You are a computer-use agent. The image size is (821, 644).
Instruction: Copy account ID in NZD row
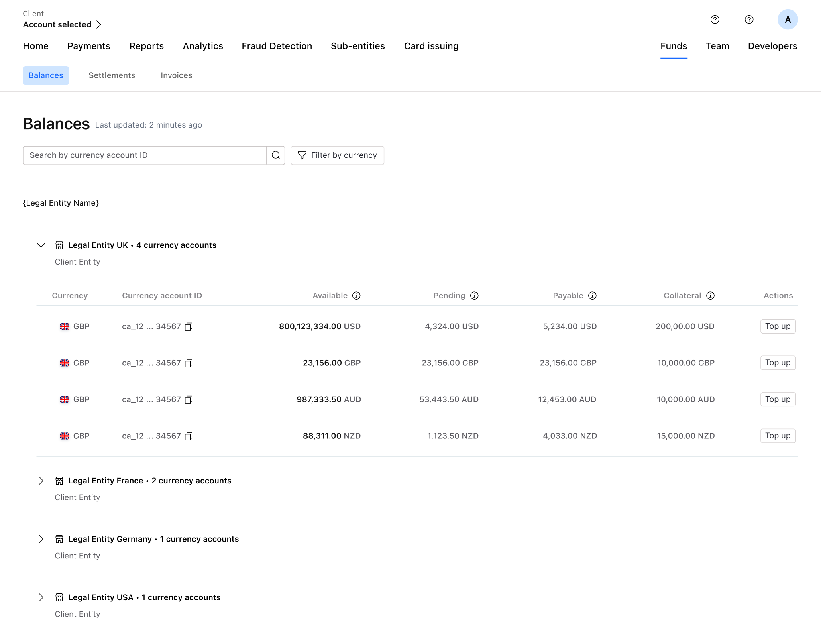(189, 436)
